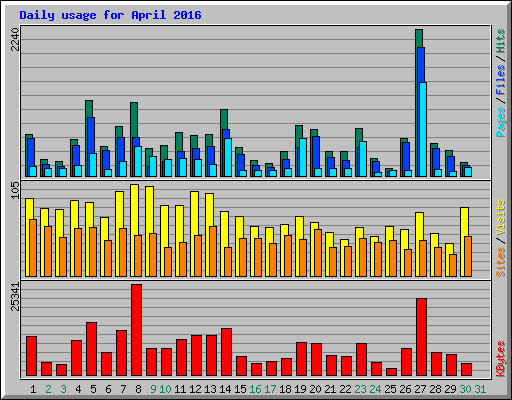Click the green 'Hits' legend label
This screenshot has width=512, height=400.
[501, 42]
